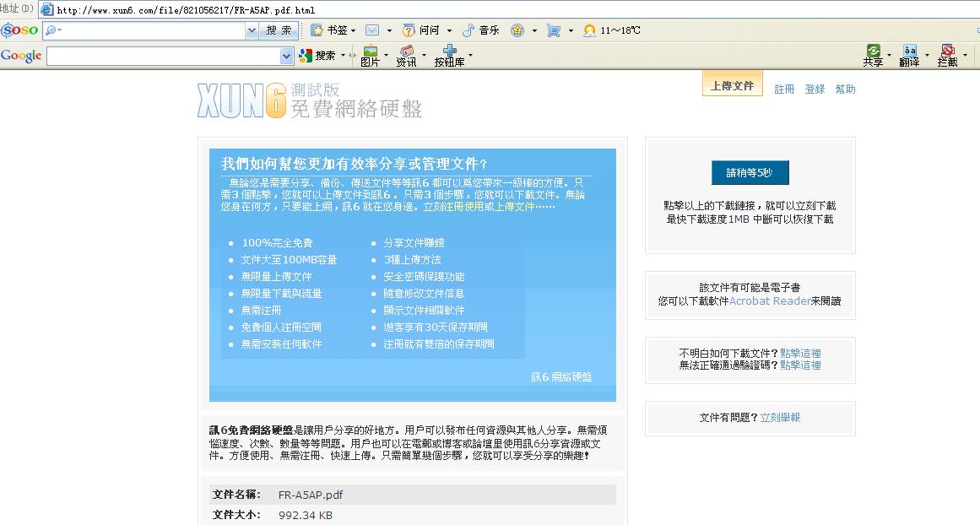Click the Google logo on the toolbar
Screen dimensions: 980x525
click(x=21, y=56)
